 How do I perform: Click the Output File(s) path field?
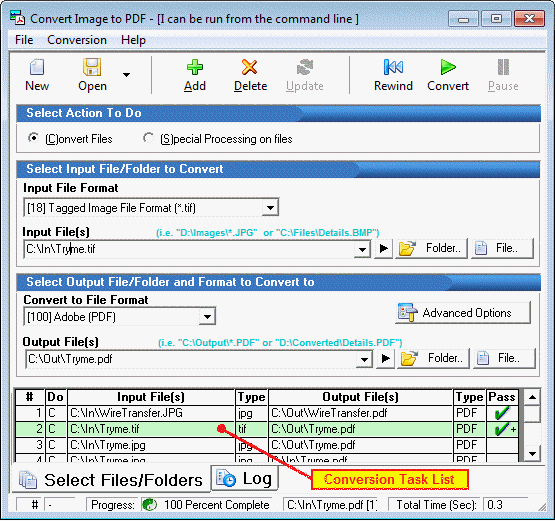[x=191, y=359]
